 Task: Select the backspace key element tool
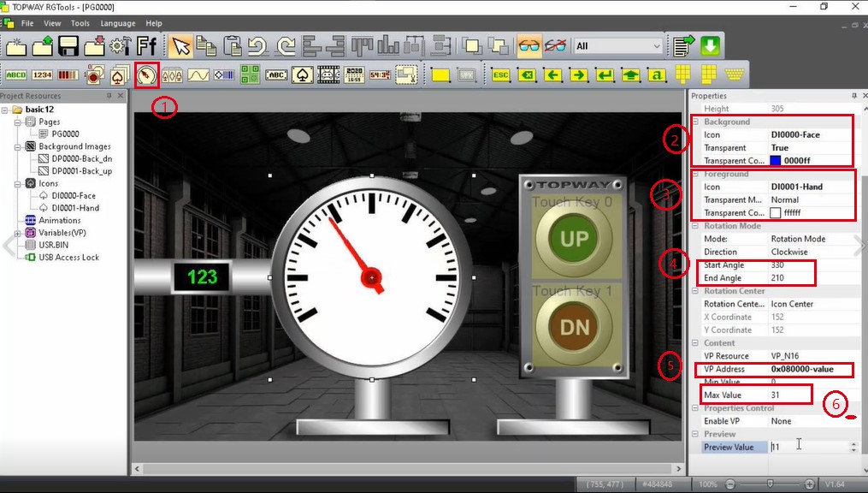coord(527,74)
